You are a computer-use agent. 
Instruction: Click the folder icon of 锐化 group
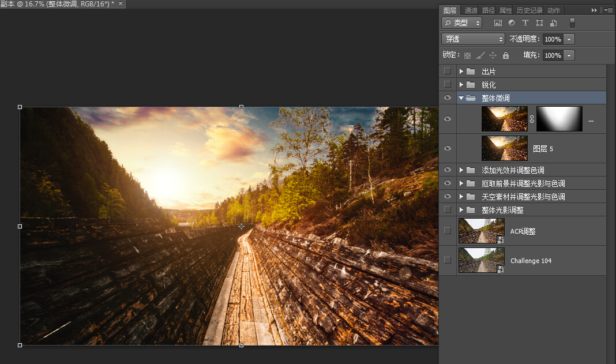(471, 85)
